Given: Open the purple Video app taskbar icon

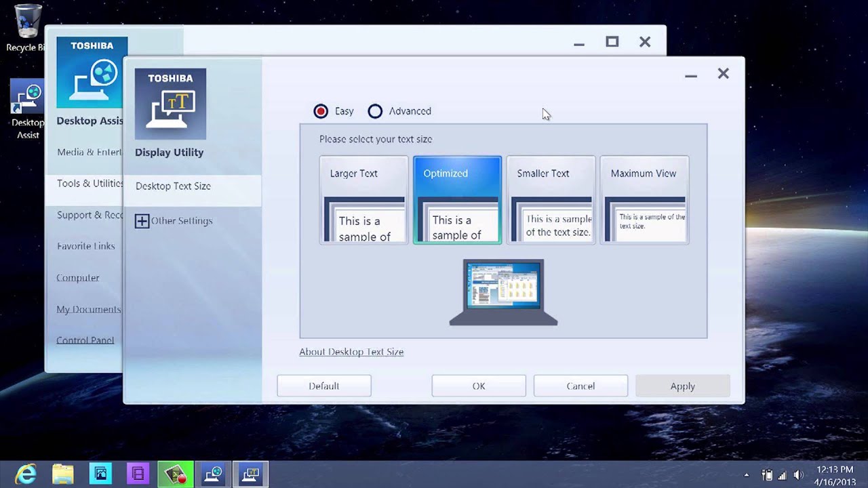Looking at the screenshot, I should tap(138, 473).
